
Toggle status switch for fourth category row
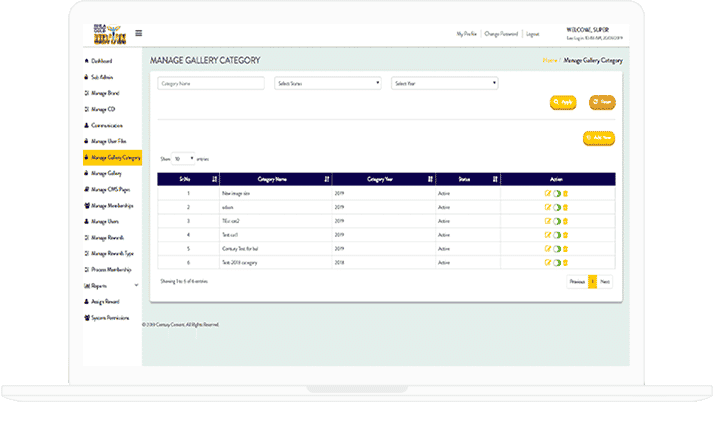point(556,234)
